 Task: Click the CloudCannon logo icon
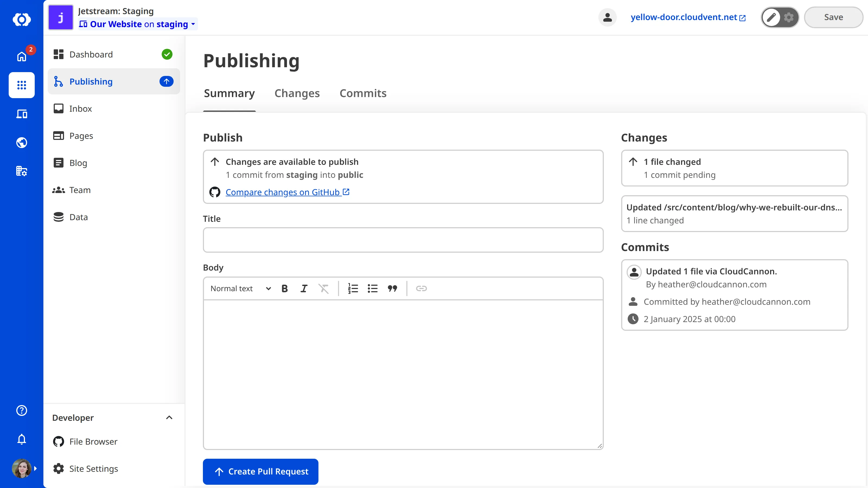click(22, 20)
